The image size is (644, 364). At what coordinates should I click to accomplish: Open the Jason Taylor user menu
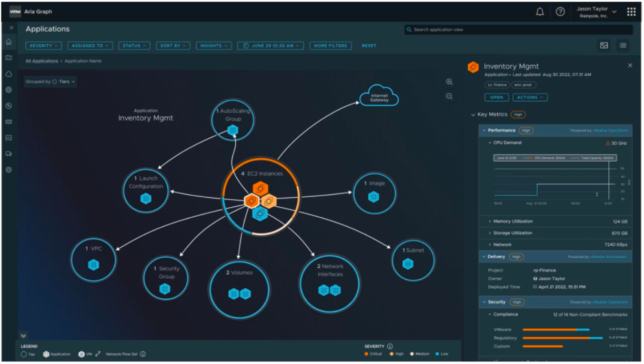pos(595,11)
